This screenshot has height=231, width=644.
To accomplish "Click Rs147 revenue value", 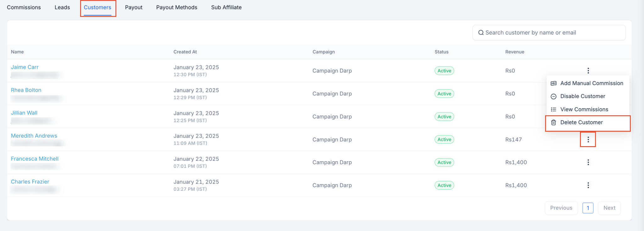I will [514, 140].
